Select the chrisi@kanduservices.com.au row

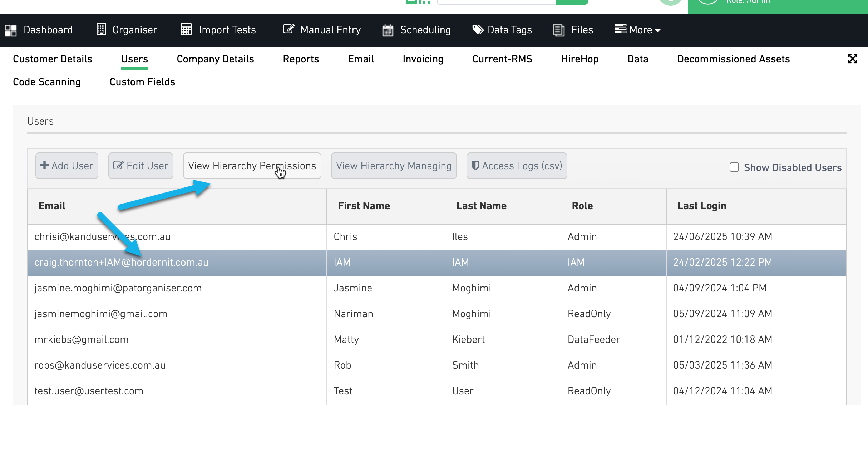pos(437,237)
